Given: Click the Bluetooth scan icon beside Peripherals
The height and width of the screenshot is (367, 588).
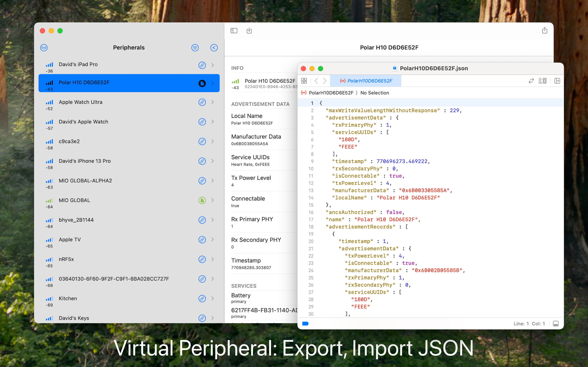Looking at the screenshot, I should coord(44,47).
